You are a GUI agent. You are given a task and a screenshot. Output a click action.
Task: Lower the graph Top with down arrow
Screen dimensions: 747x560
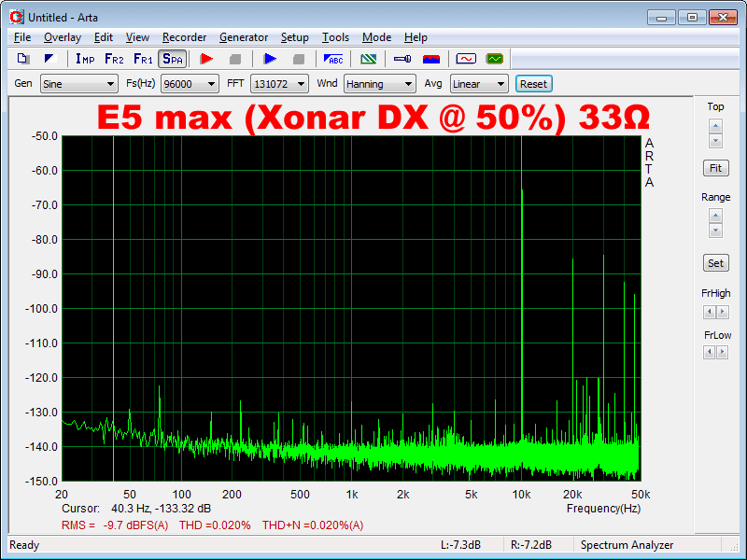pos(715,141)
